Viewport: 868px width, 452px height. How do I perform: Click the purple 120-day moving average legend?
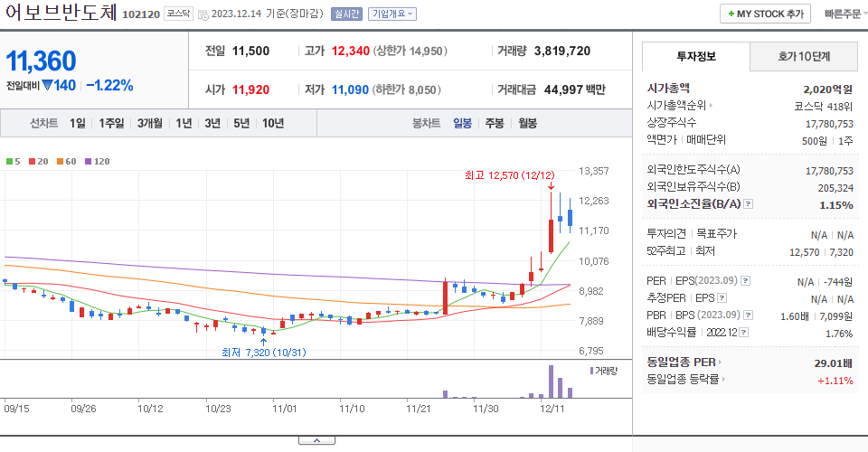[98, 162]
